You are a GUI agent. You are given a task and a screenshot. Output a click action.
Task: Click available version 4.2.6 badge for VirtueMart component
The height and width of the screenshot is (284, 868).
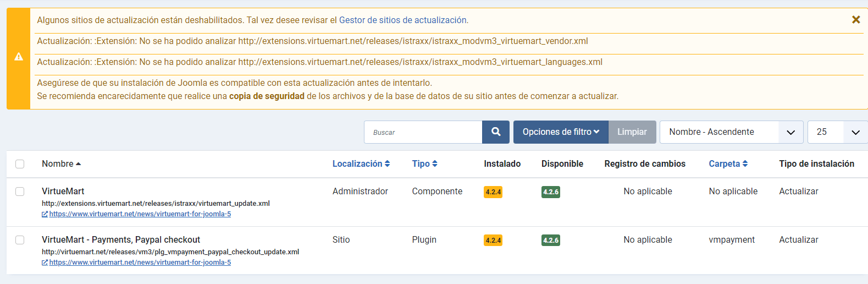pos(551,192)
